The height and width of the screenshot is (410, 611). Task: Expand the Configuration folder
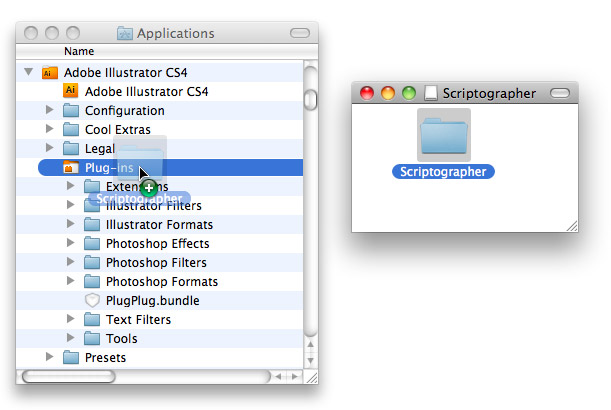coord(49,110)
